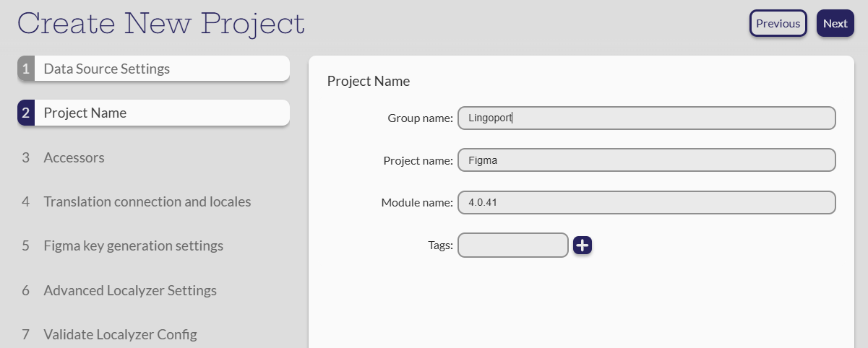The height and width of the screenshot is (348, 868).
Task: Click the "Module name:" label
Action: (417, 203)
